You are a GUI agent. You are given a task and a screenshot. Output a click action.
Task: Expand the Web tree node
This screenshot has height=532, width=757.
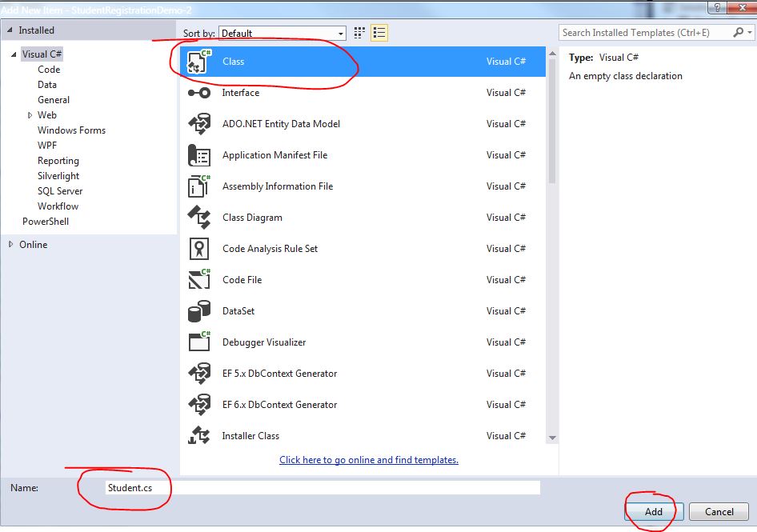pos(30,115)
